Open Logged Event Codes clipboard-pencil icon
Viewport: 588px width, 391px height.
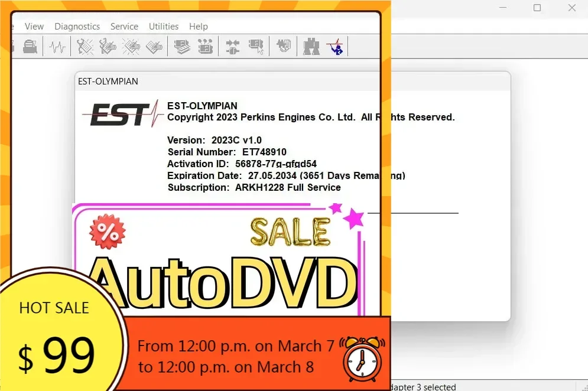pyautogui.click(x=154, y=47)
